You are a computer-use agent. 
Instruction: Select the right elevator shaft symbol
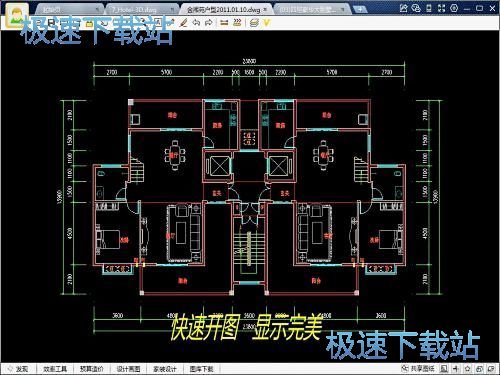coord(279,166)
